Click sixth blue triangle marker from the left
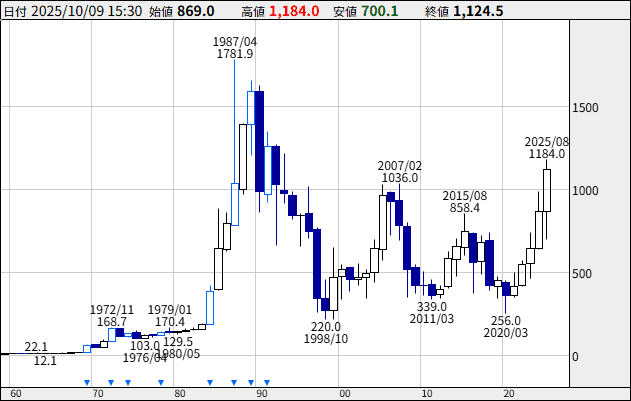 (234, 382)
